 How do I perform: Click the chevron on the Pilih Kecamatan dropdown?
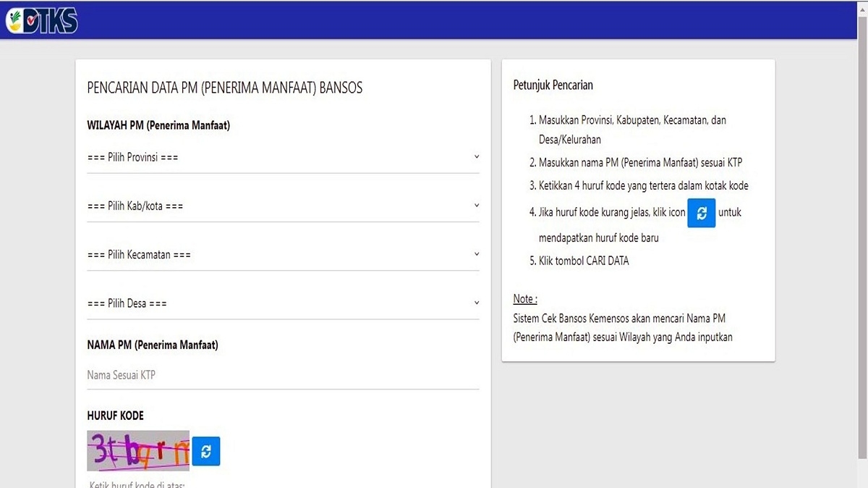pos(476,254)
